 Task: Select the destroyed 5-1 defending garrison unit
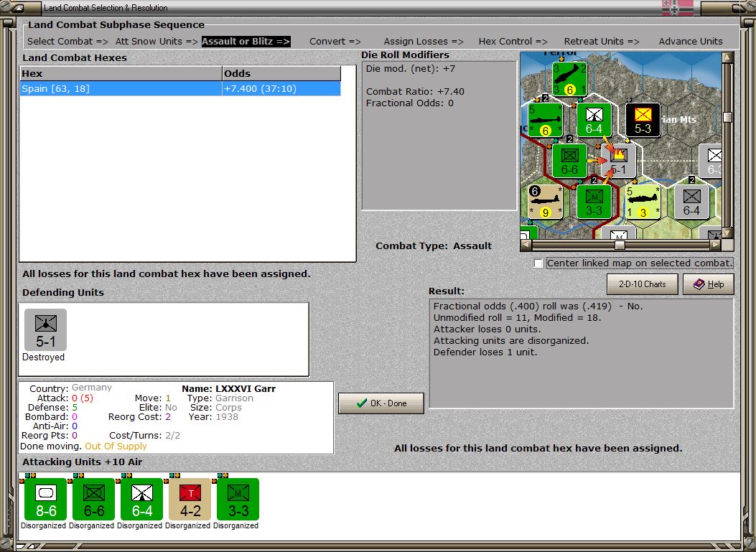pyautogui.click(x=45, y=329)
